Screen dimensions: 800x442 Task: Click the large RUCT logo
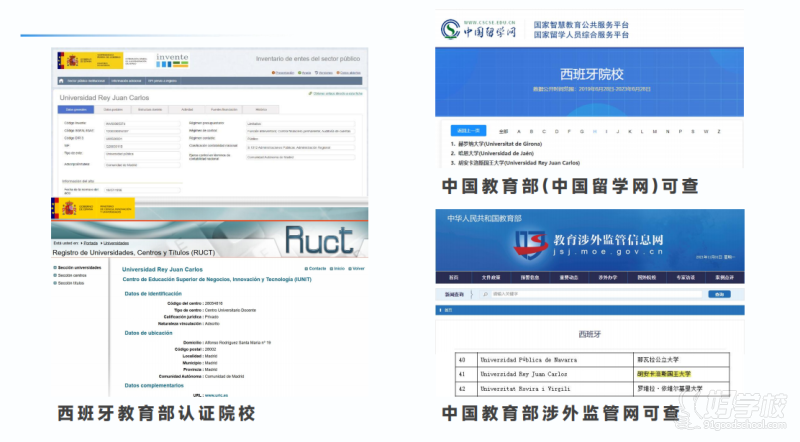click(x=318, y=238)
